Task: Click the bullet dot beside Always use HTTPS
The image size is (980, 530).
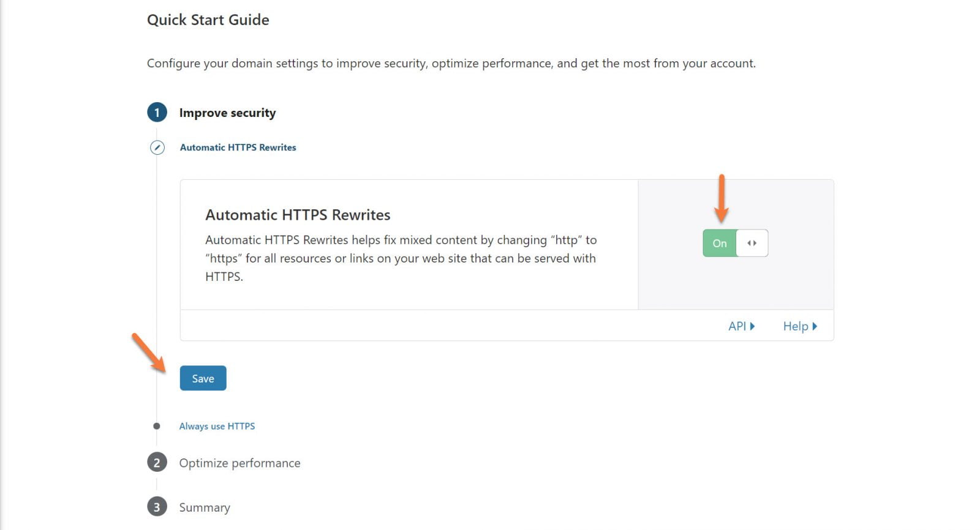Action: [157, 426]
